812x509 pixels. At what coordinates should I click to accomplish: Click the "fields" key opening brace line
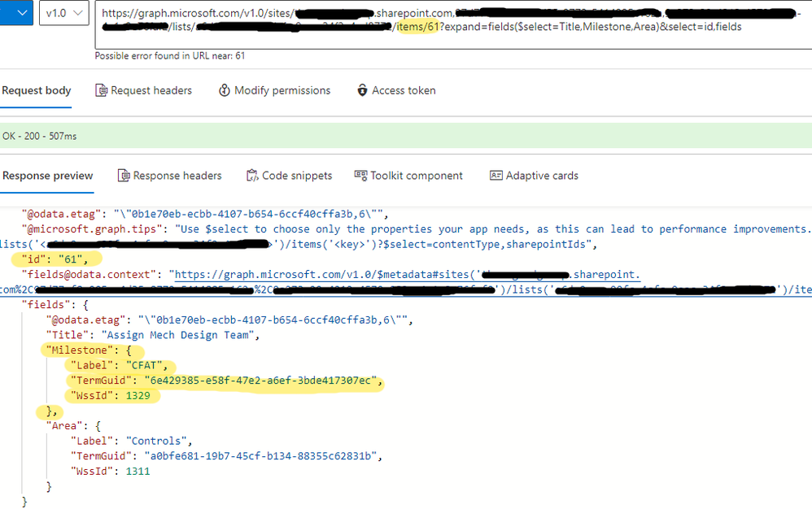coord(55,305)
